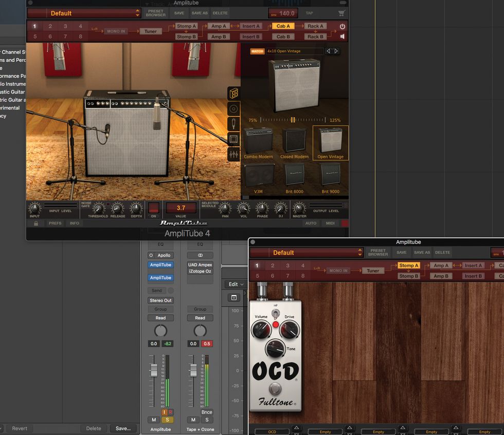Solo the Tape + Ozone channel strip
Screen dimensions: 504x435
[207, 420]
